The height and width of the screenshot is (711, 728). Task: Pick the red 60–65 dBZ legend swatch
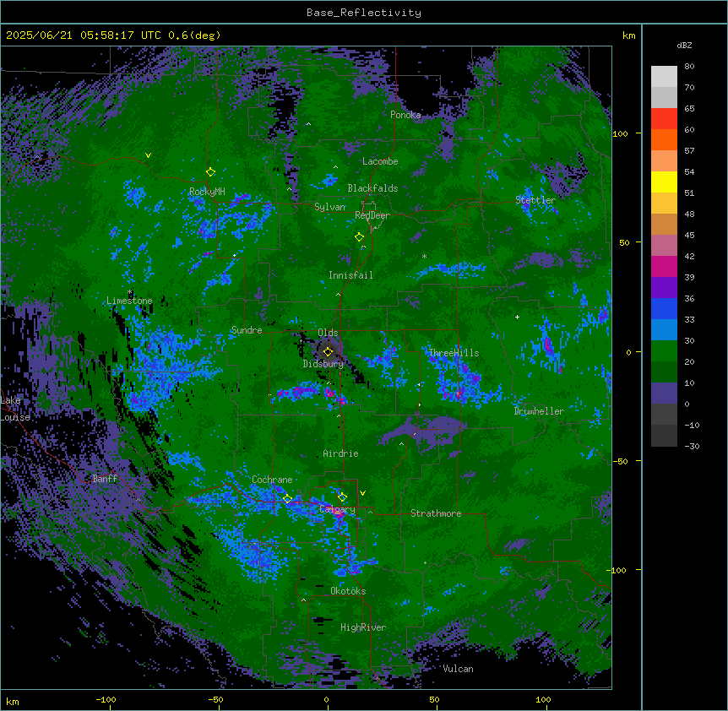coord(664,119)
